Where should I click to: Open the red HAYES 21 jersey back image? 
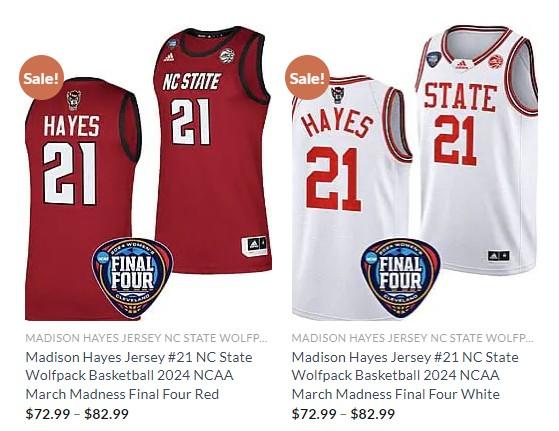[x=83, y=199]
